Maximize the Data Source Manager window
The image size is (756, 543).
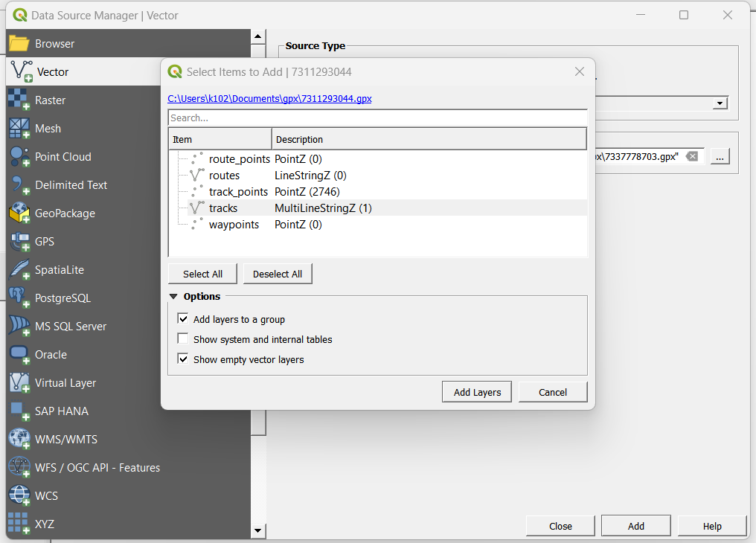pos(684,15)
